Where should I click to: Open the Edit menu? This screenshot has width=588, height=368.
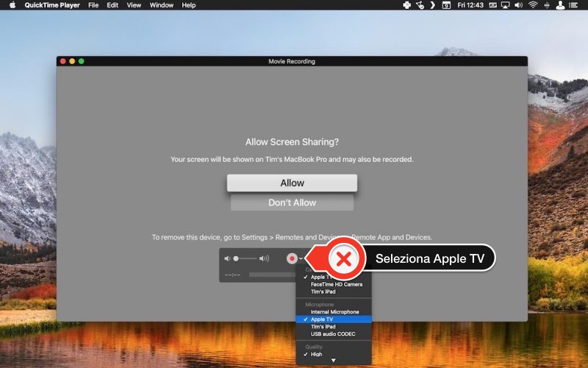pyautogui.click(x=112, y=5)
